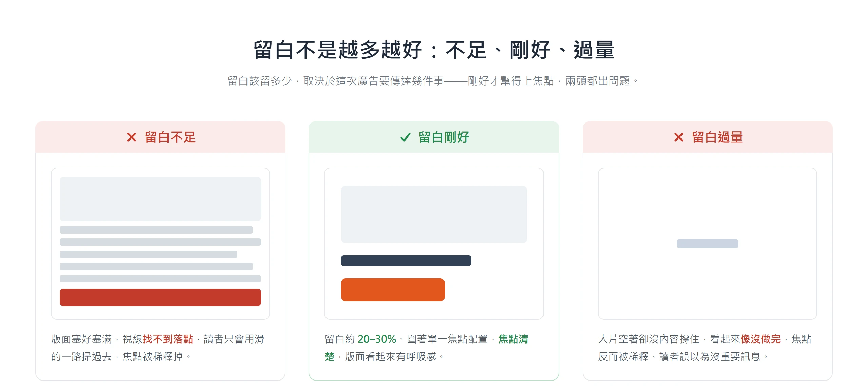This screenshot has height=389, width=868.
Task: Click the large grey image placeholder in the 留白不足 mockup
Action: (x=160, y=199)
